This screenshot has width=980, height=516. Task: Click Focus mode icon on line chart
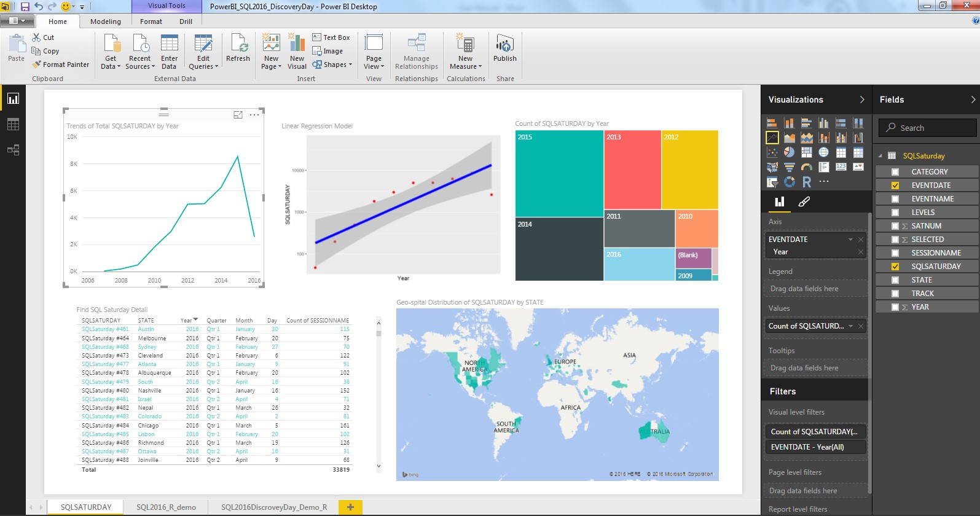[x=238, y=115]
